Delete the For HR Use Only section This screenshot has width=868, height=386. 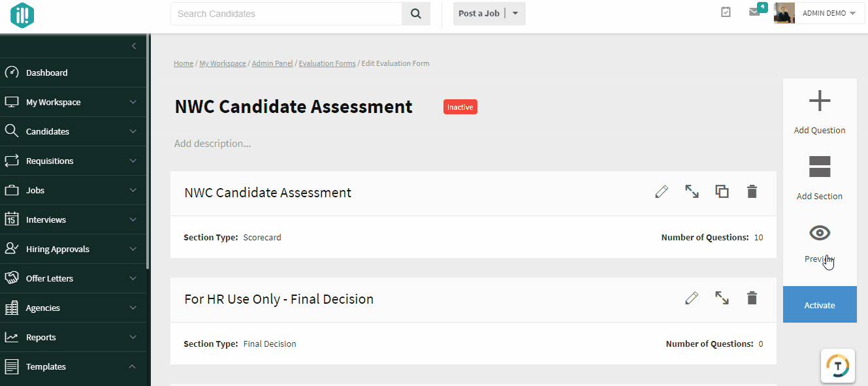click(752, 298)
